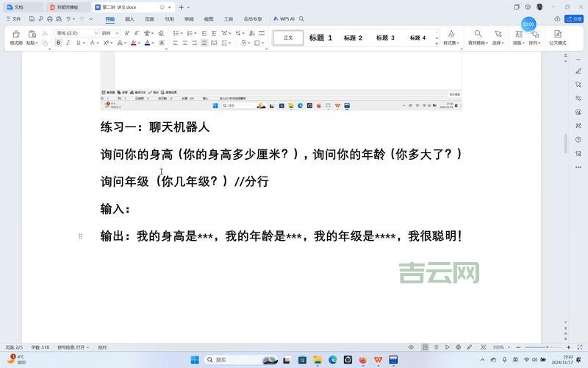
Task: Center-align the paragraph
Action: [185, 43]
